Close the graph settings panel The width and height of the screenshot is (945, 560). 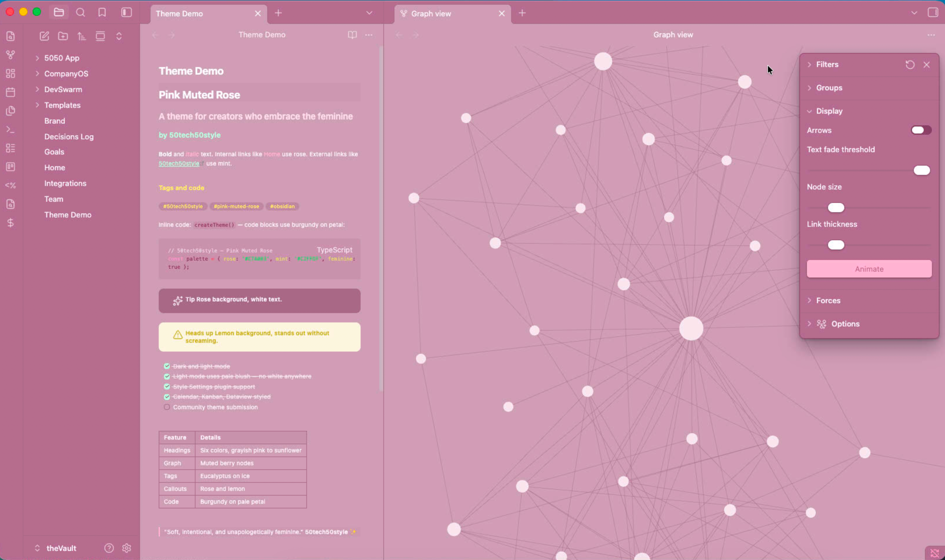tap(927, 64)
